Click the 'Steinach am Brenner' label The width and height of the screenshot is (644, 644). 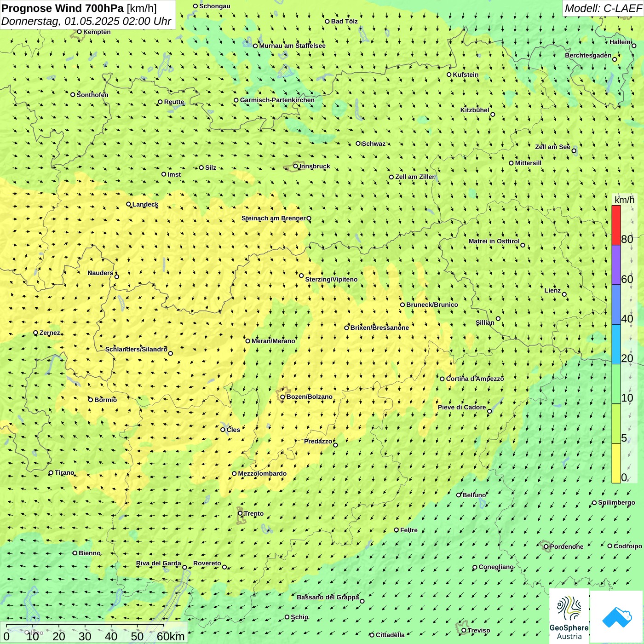273,218
